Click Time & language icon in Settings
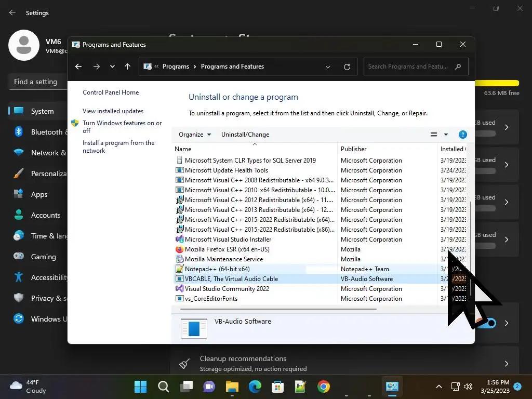This screenshot has height=399, width=532. pyautogui.click(x=19, y=236)
